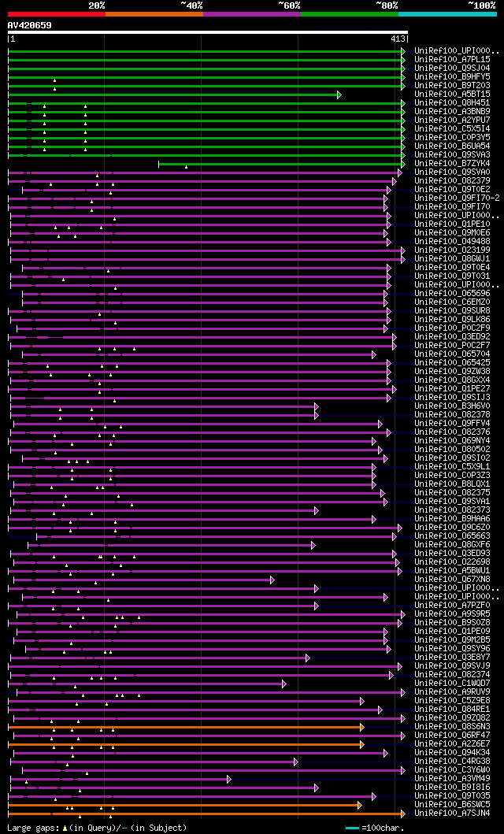Click hit label UniRef100_B9HAA6
The image size is (504, 834).
[x=453, y=518]
